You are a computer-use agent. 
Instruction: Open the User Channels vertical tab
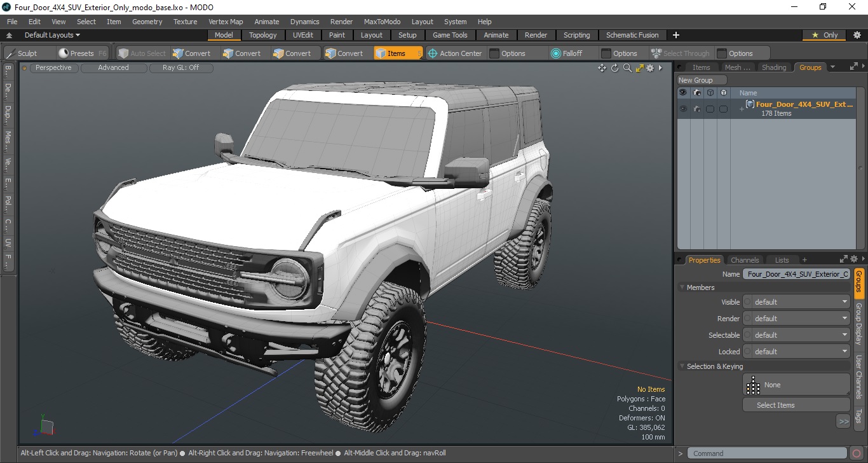tap(858, 377)
